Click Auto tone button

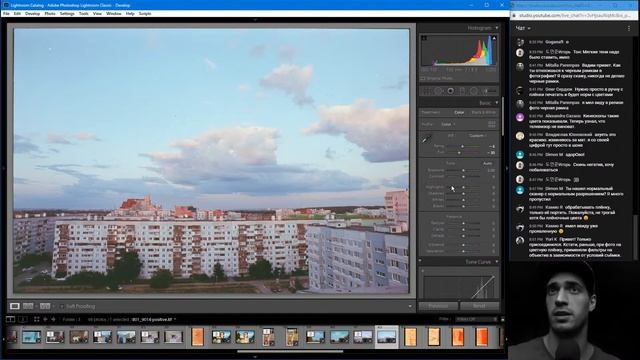487,163
